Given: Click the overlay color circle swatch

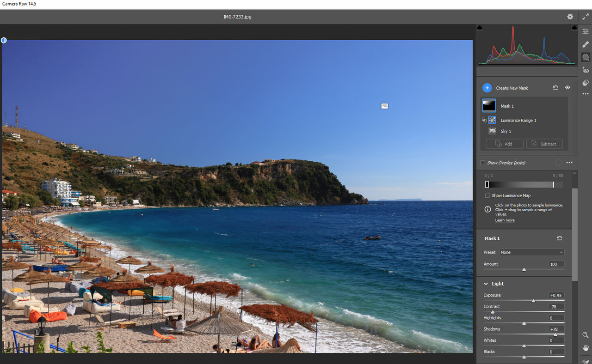Looking at the screenshot, I should 558,163.
